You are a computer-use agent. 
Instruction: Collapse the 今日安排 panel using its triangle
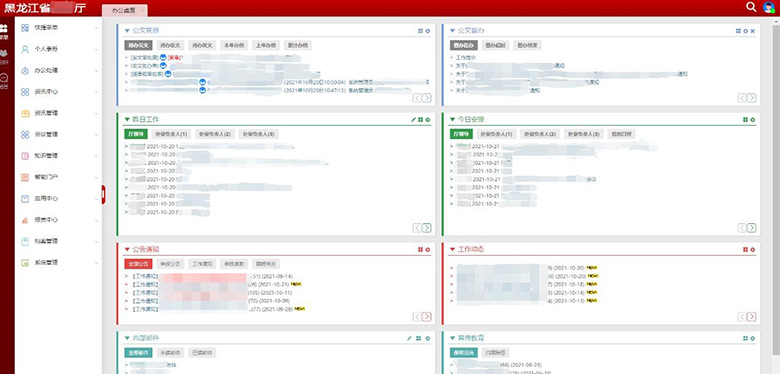pyautogui.click(x=452, y=120)
